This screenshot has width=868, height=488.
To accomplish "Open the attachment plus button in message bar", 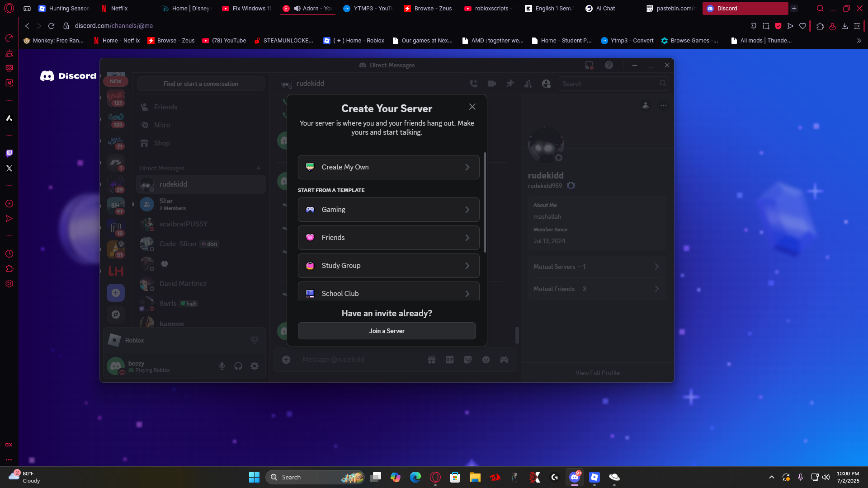I will tap(286, 360).
